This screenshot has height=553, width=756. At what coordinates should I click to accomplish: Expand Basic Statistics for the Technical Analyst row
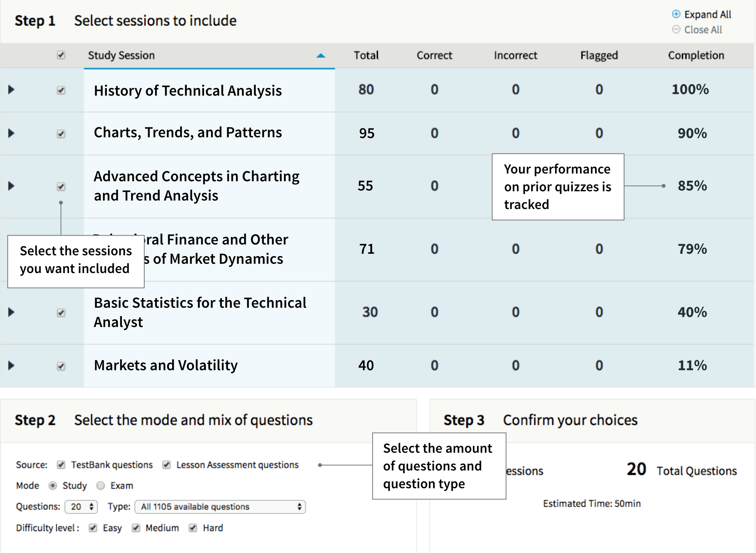point(11,312)
